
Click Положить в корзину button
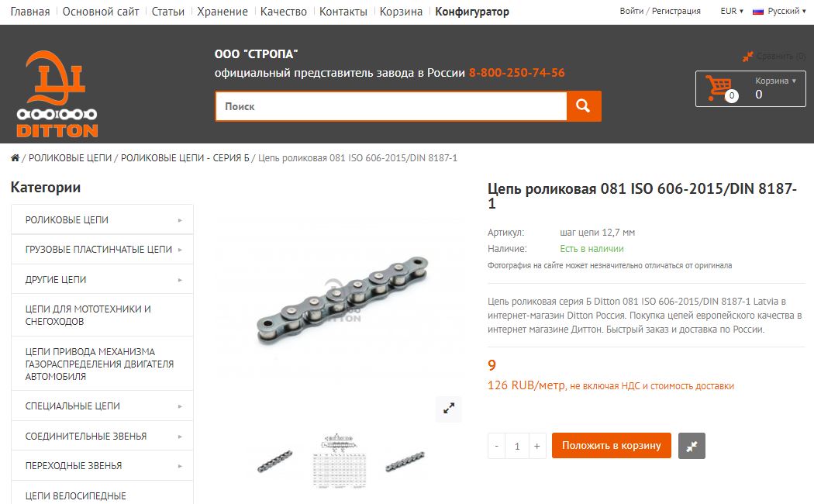click(x=612, y=446)
